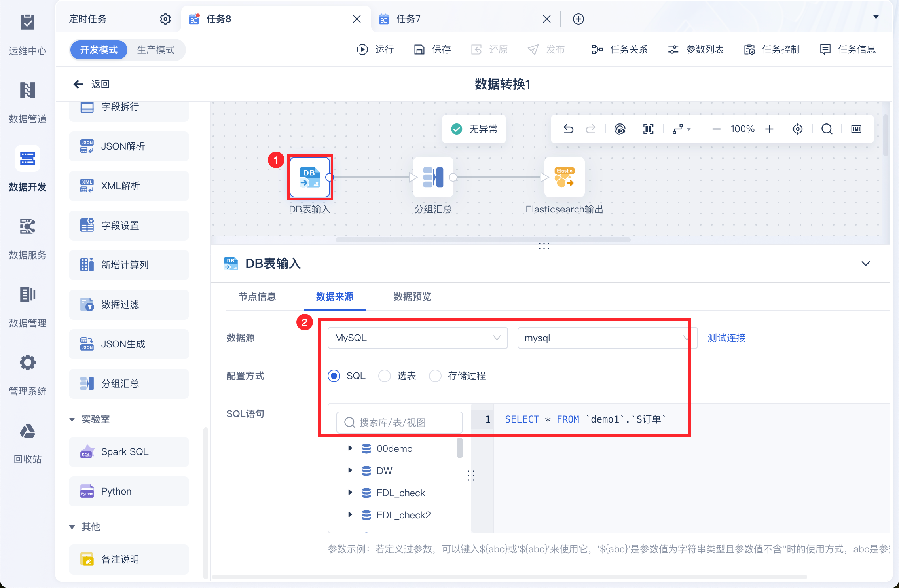Click the add new tab plus icon
Viewport: 899px width, 588px height.
pos(578,19)
